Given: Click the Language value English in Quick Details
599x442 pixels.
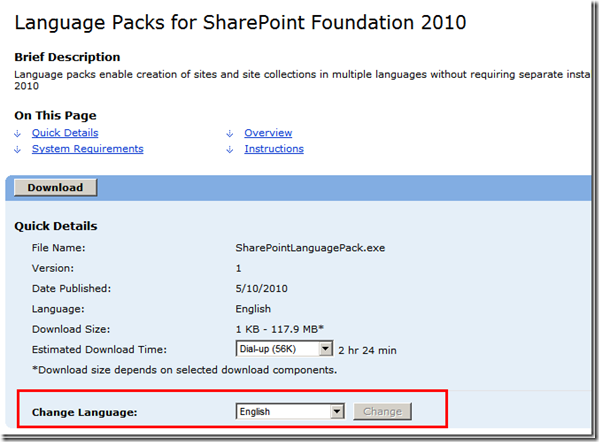Looking at the screenshot, I should 253,309.
